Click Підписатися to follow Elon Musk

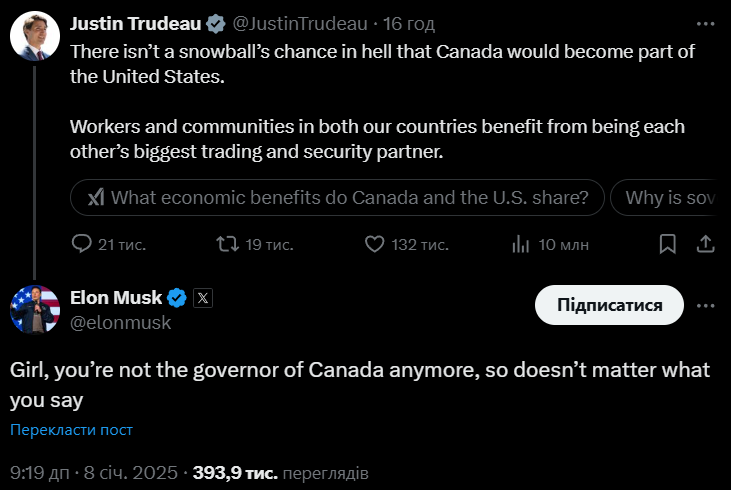[609, 305]
